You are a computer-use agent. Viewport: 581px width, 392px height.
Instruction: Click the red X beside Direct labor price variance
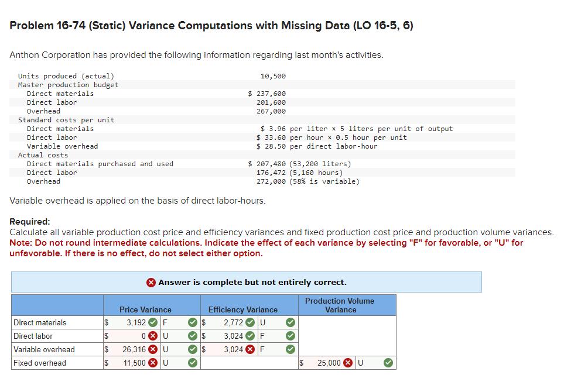click(153, 336)
